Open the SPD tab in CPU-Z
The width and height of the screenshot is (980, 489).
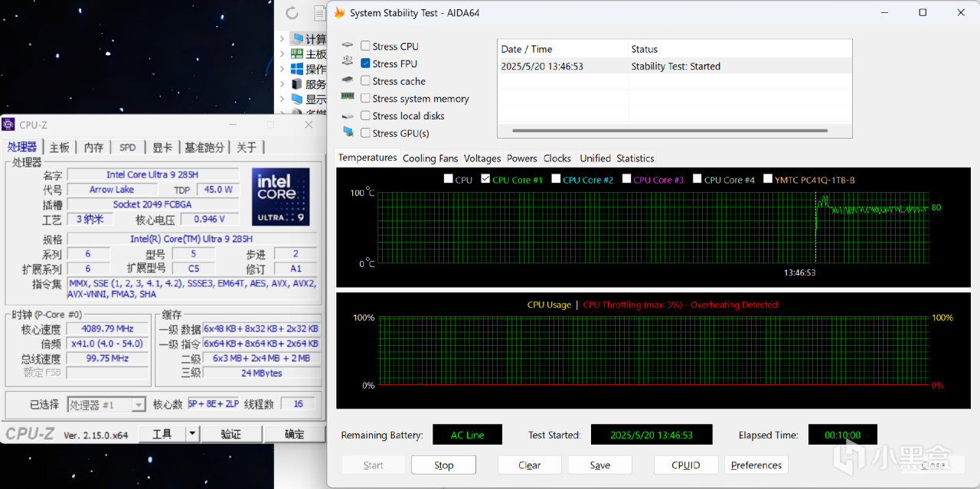[128, 148]
